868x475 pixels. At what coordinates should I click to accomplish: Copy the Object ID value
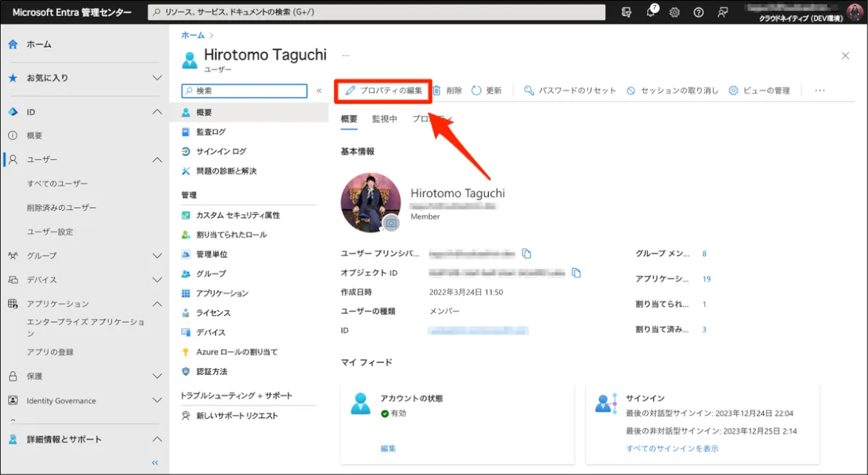click(576, 273)
